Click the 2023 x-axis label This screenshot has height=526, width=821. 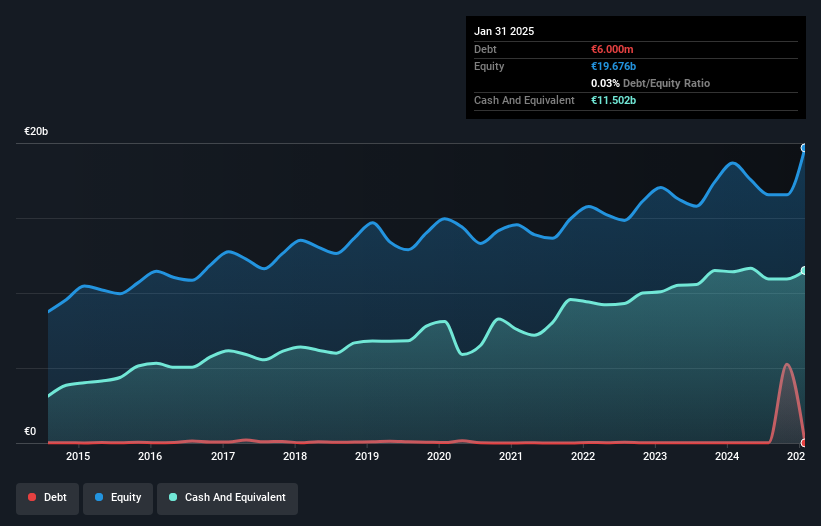coord(654,456)
